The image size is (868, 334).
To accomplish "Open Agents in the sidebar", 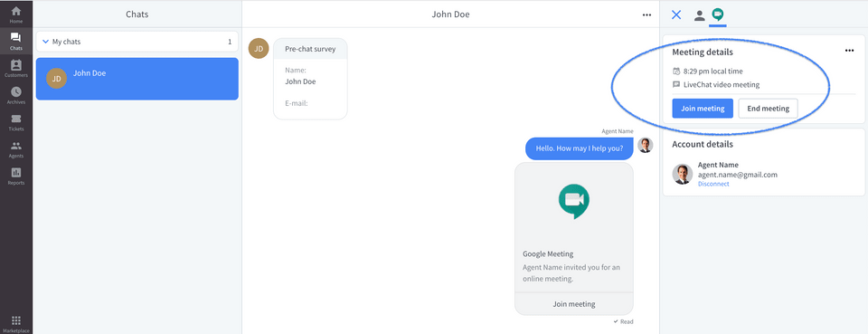I will (x=16, y=149).
